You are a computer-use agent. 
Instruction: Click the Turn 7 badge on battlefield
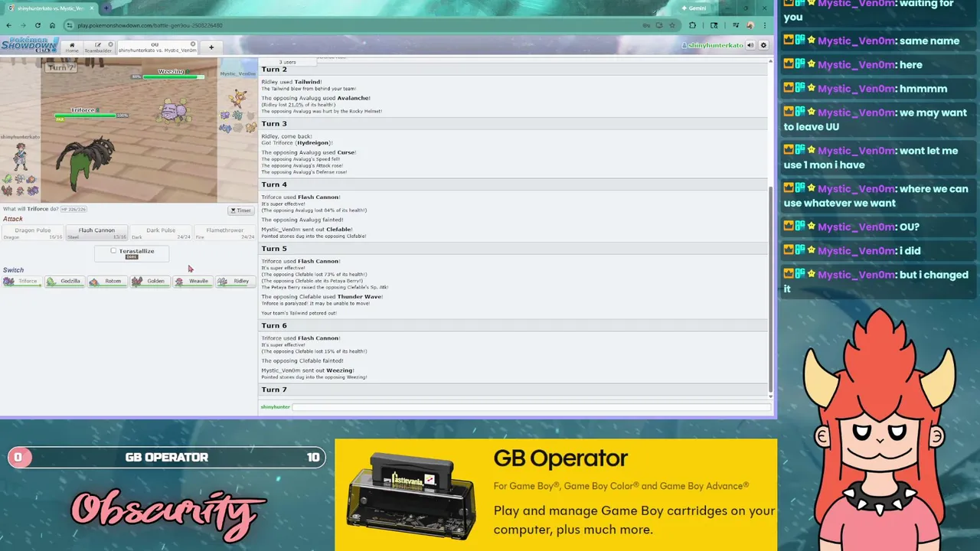click(60, 67)
